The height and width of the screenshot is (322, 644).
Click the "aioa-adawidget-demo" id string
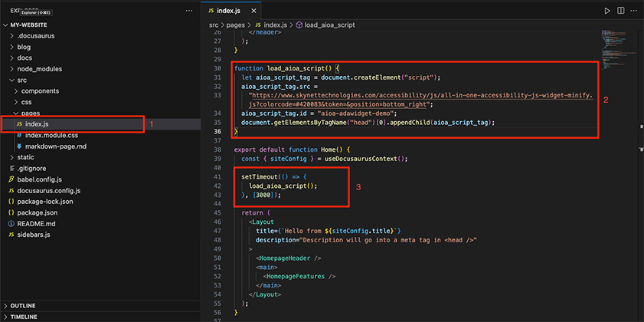click(x=357, y=113)
